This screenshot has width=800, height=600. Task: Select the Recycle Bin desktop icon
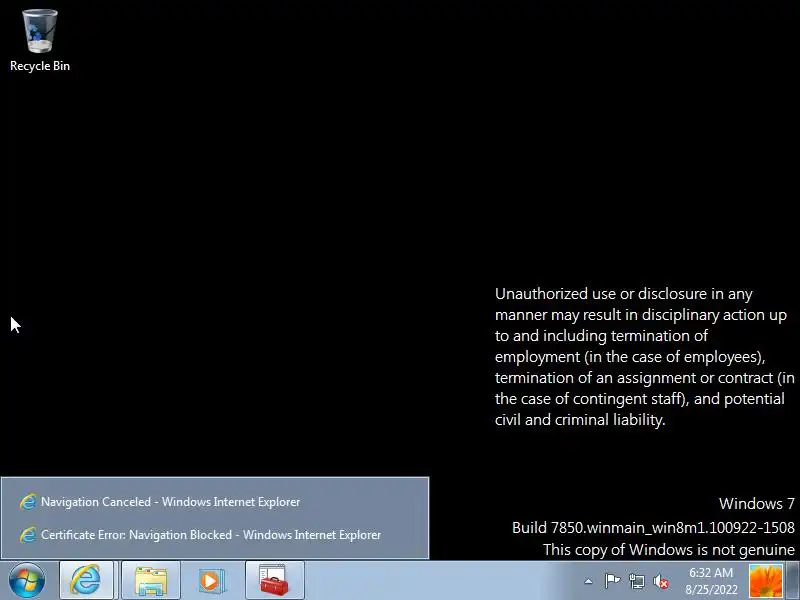(40, 41)
